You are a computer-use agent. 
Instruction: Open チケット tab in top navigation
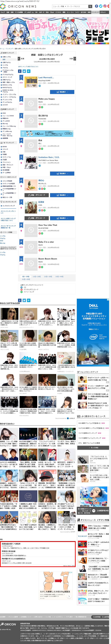[x=103, y=12]
